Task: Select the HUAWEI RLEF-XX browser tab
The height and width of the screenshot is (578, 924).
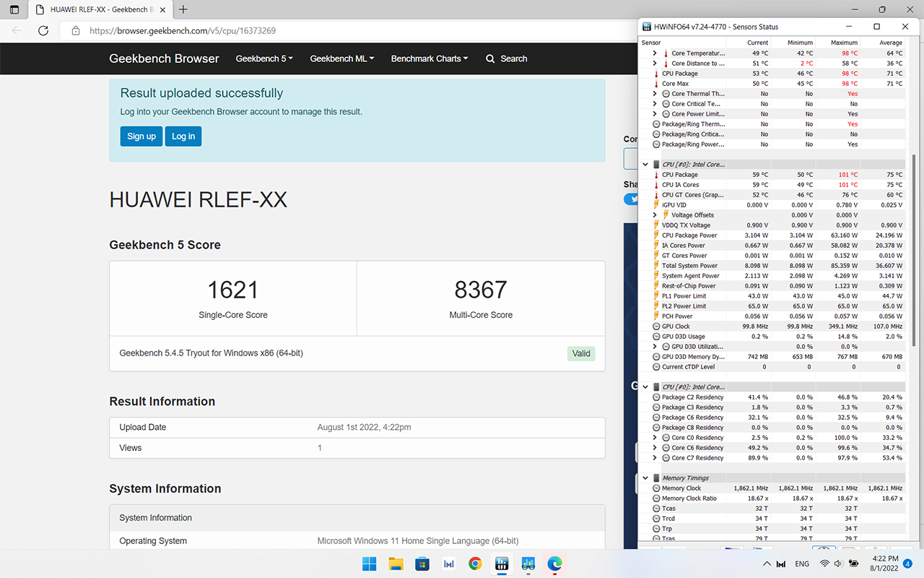Action: coord(100,9)
